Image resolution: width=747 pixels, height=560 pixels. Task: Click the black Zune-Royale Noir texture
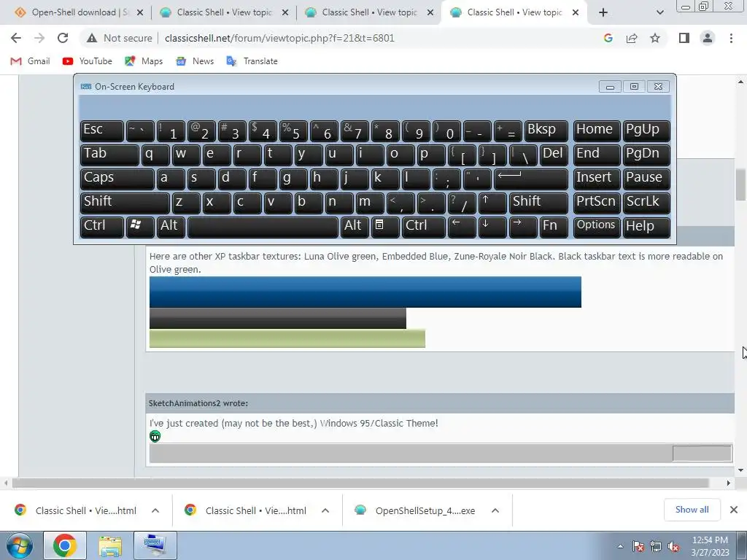[278, 318]
